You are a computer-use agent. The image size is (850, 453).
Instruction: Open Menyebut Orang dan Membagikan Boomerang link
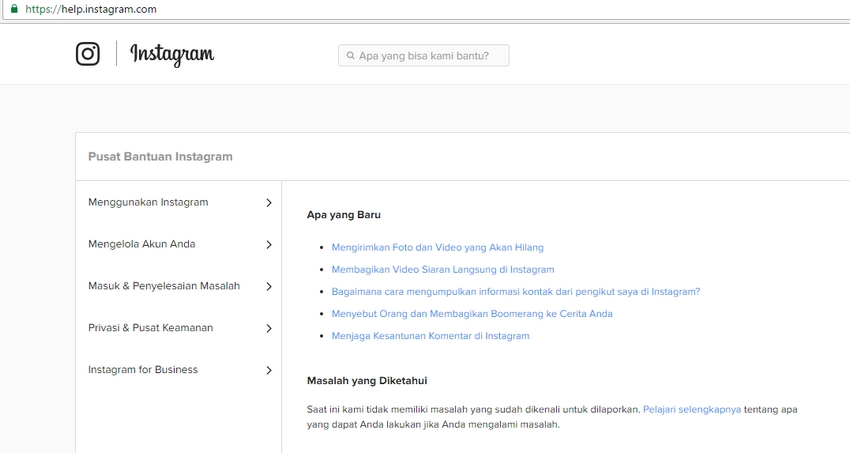(472, 314)
